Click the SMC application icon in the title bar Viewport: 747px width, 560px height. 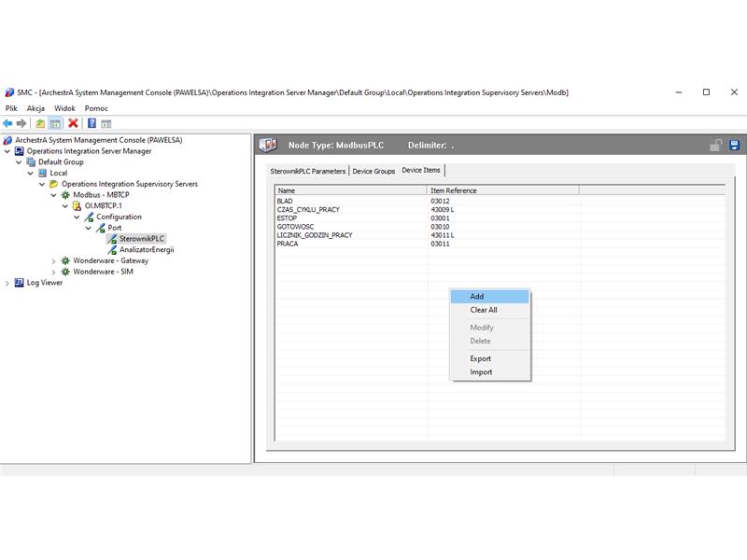click(9, 92)
